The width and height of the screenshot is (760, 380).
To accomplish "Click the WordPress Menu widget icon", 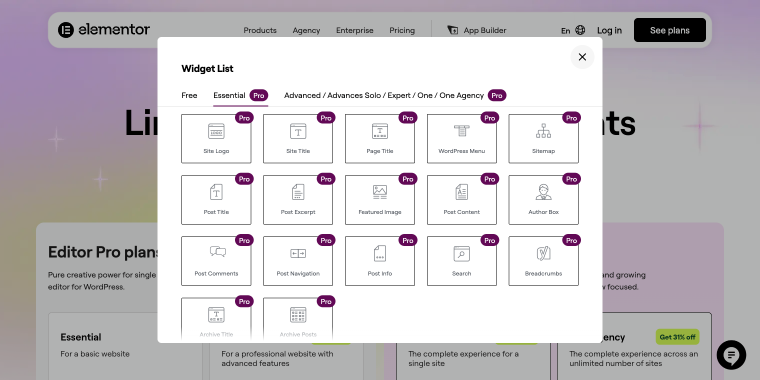I will [462, 131].
